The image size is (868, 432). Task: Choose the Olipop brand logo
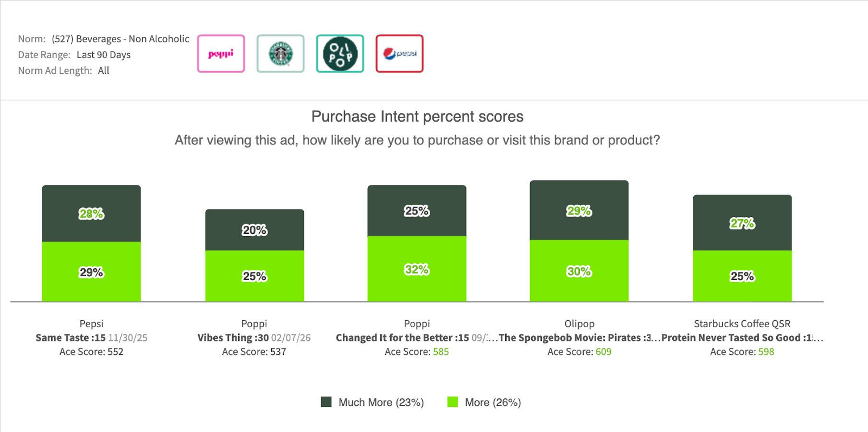[x=340, y=54]
